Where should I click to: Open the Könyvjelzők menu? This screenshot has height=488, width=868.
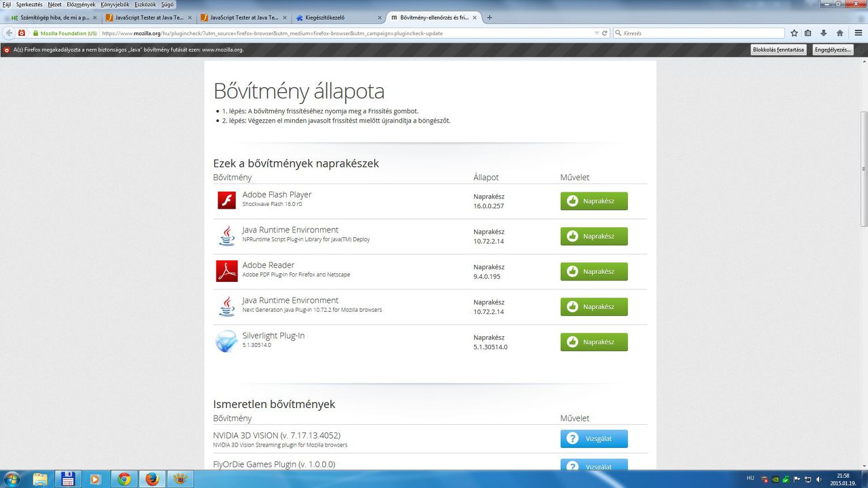coord(115,4)
